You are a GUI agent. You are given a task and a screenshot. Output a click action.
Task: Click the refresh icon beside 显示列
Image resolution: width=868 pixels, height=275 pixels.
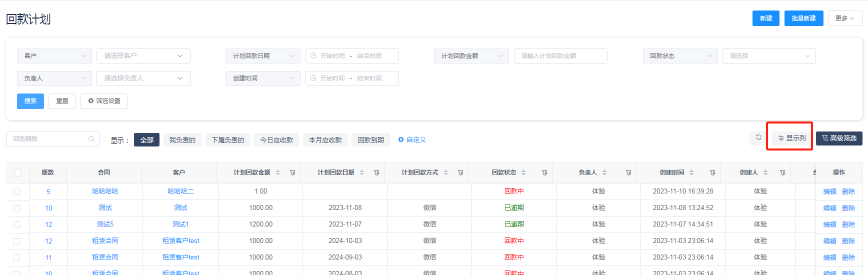click(758, 137)
